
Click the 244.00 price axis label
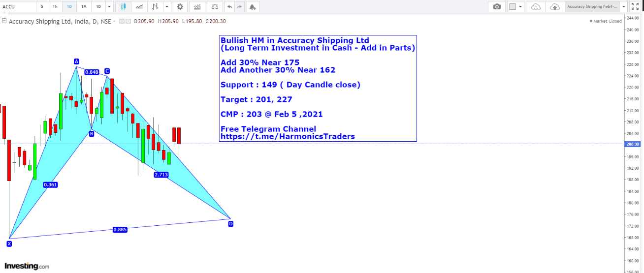tap(633, 18)
